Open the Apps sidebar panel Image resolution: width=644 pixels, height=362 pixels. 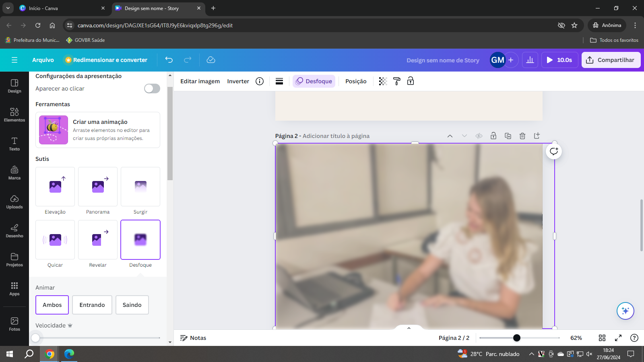14,289
